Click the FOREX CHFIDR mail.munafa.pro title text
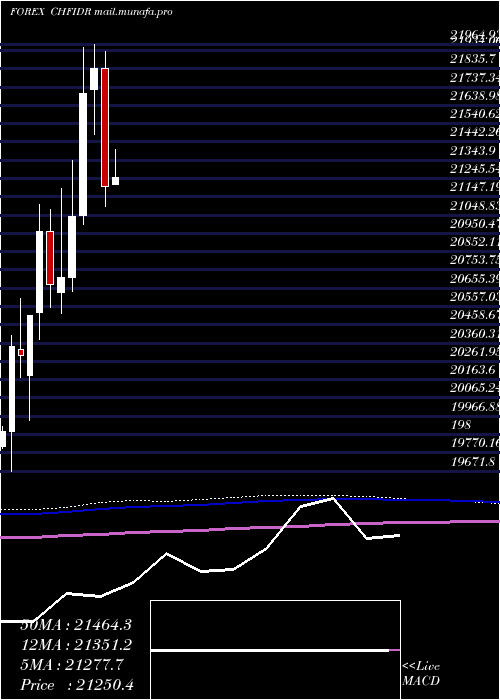Screen dimensions: 500x700 click(91, 12)
